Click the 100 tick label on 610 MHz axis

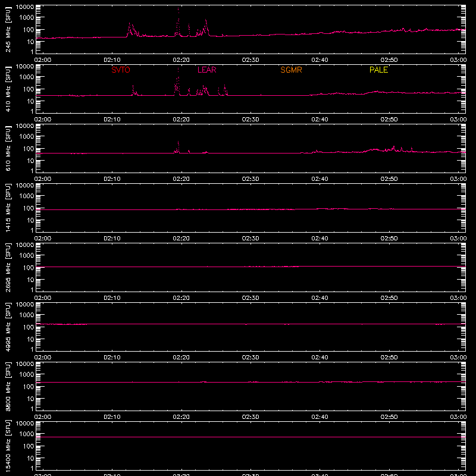tap(29, 149)
